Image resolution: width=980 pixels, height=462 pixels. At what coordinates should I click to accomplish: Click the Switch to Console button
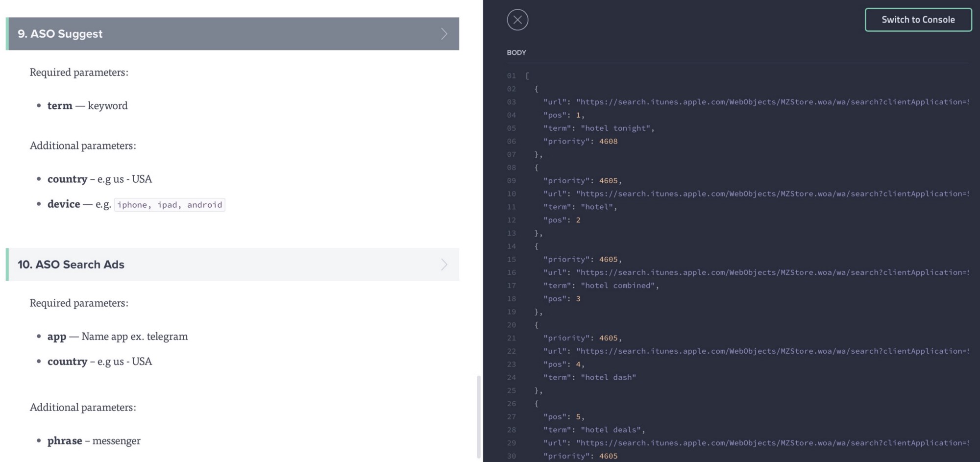(918, 20)
